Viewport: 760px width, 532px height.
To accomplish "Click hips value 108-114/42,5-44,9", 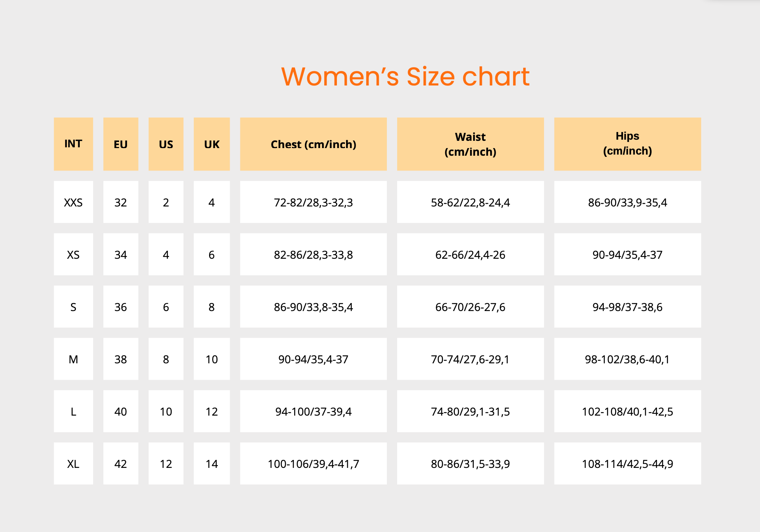I will [x=627, y=464].
